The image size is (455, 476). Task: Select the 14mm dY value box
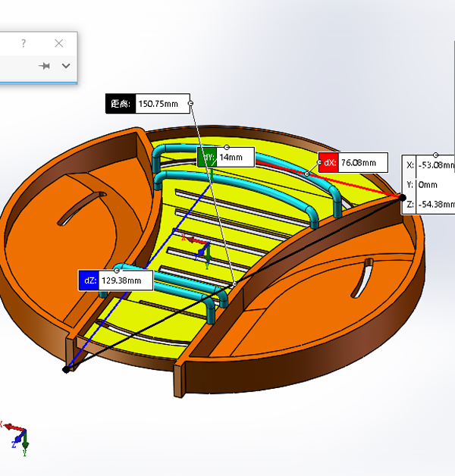click(x=234, y=157)
